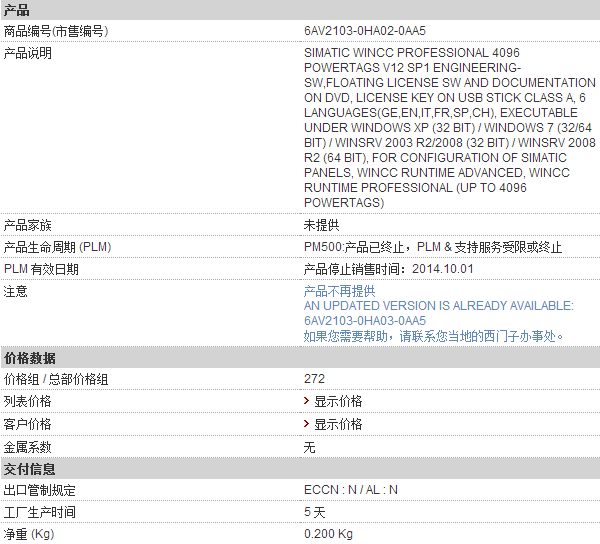Click the PM500:产品已终止 lifecycle value
600x544 pixels.
tap(433, 247)
